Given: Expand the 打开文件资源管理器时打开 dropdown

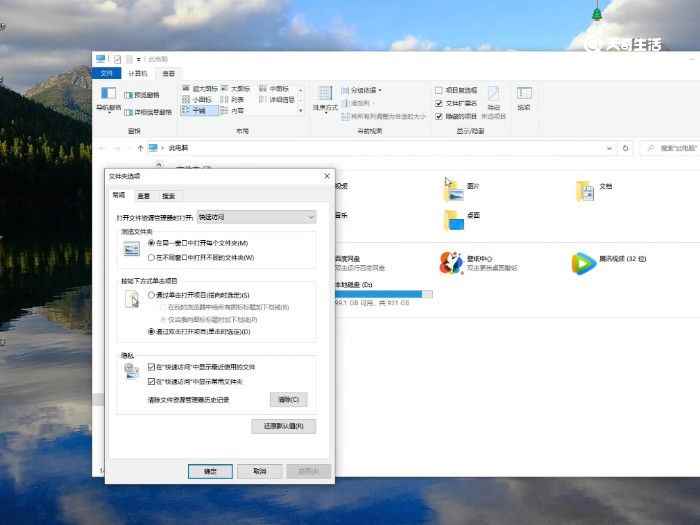Looking at the screenshot, I should [311, 216].
